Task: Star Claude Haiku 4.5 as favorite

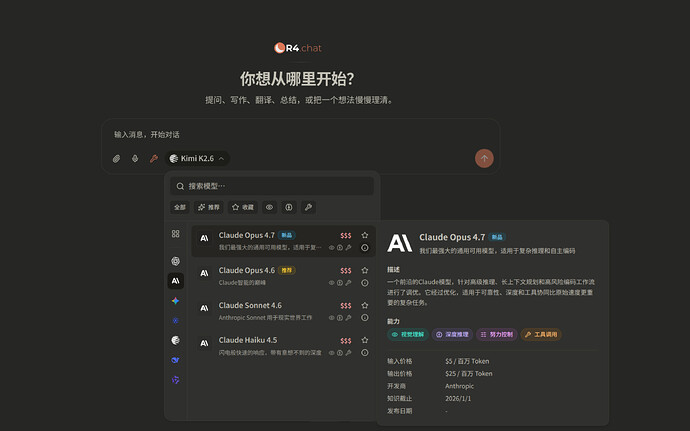Action: 365,340
